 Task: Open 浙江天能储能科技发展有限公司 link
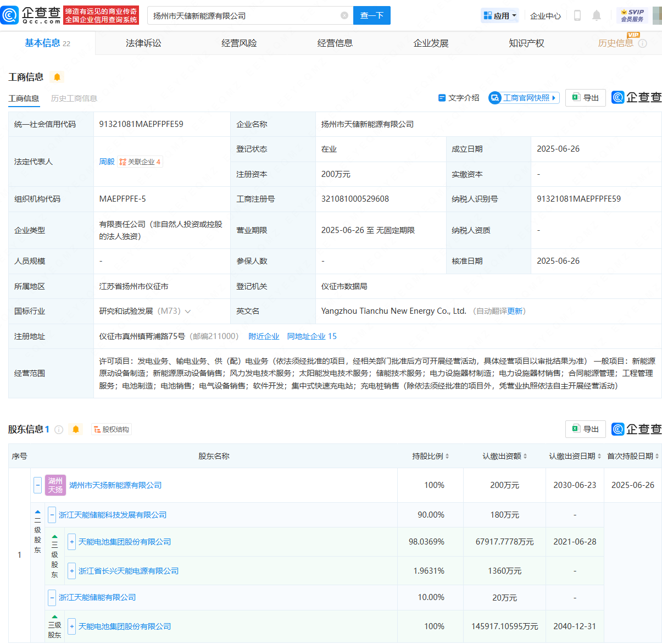113,515
